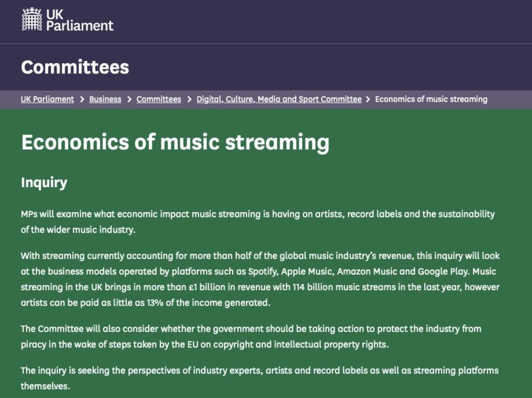The height and width of the screenshot is (398, 532).
Task: Click the Inquiry subheading
Action: click(x=44, y=182)
